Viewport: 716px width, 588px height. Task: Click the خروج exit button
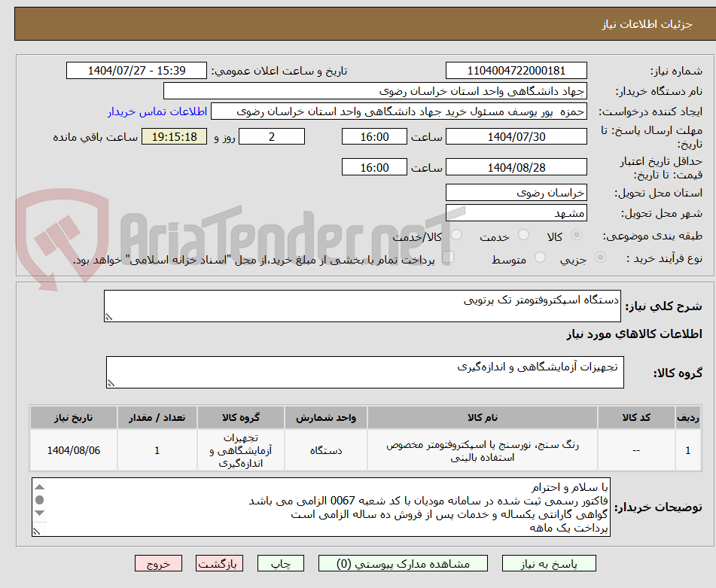pos(158,562)
